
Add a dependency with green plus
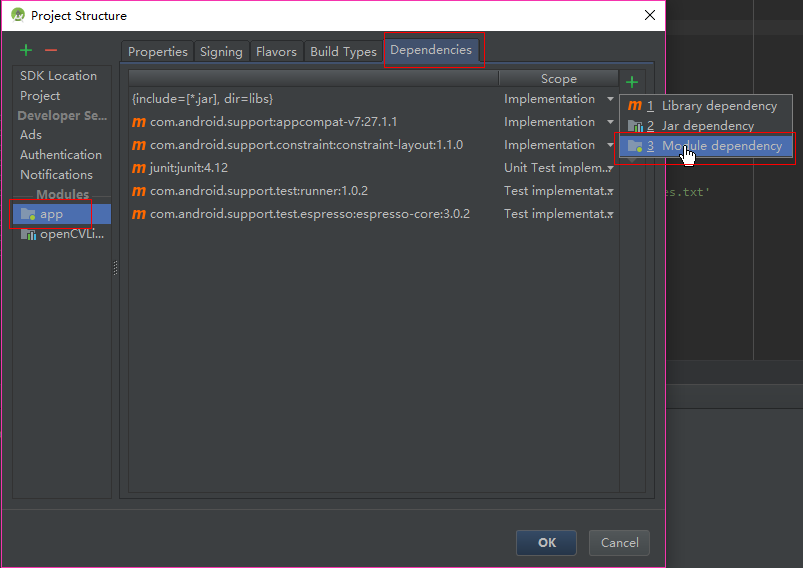632,82
